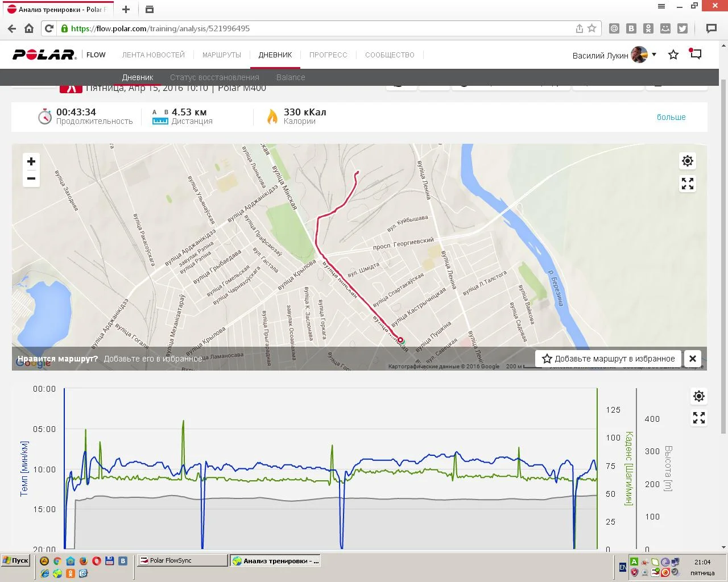Open the Прогресс menu
Image resolution: width=728 pixels, height=582 pixels.
(x=328, y=55)
